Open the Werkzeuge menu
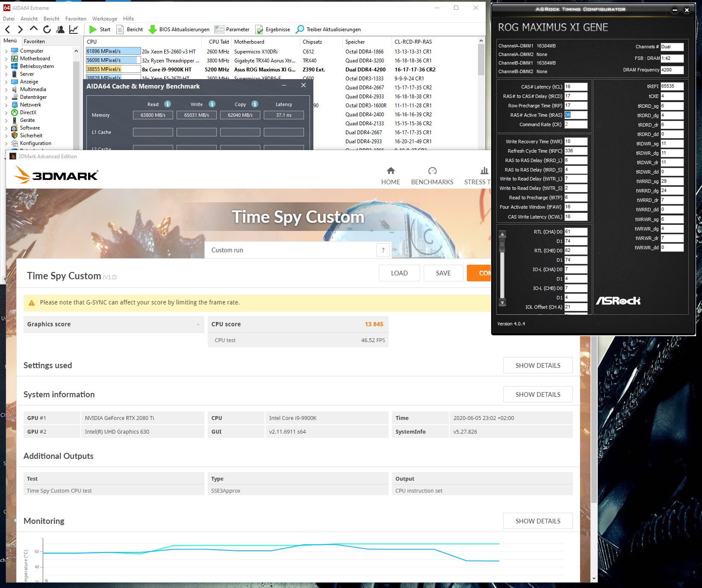The height and width of the screenshot is (588, 702). (105, 19)
